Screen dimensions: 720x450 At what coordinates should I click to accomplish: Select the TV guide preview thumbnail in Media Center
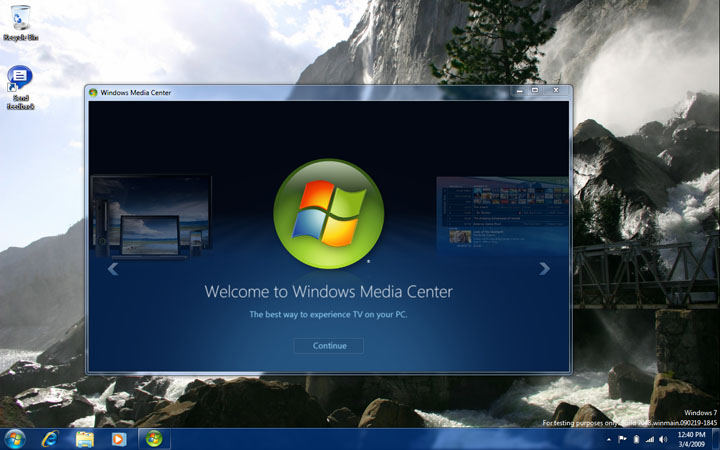[x=502, y=214]
